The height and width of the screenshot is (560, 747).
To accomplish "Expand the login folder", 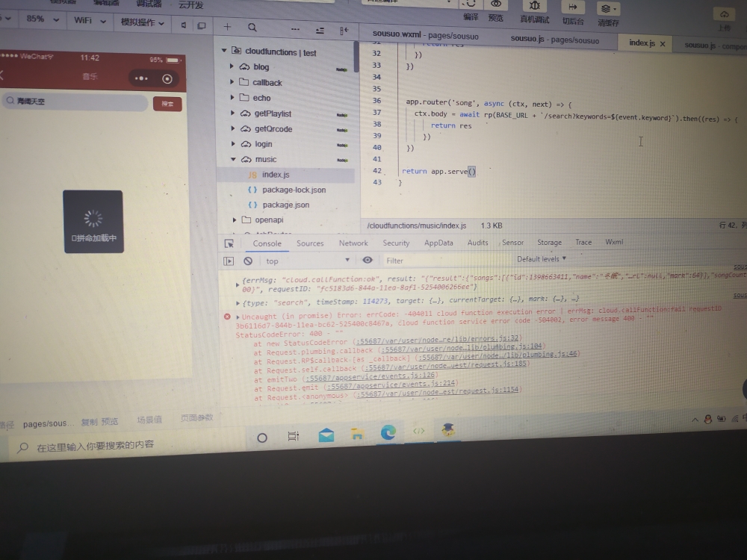I will (233, 143).
